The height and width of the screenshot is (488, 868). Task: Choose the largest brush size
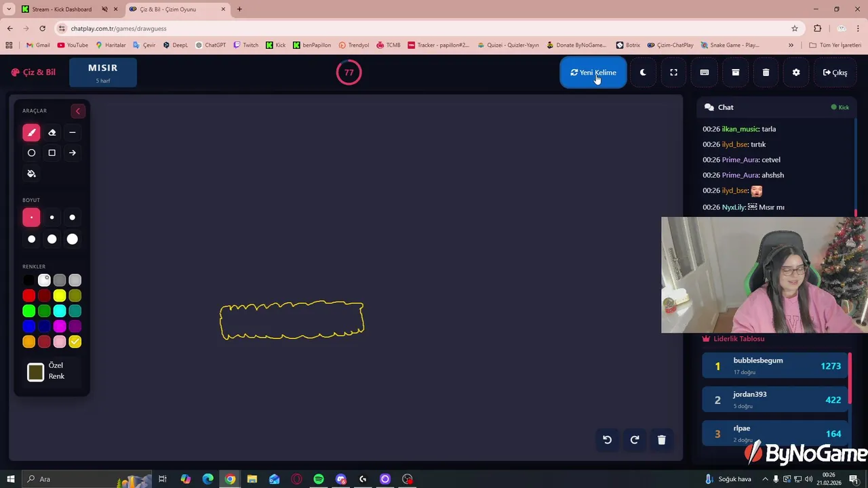[73, 239]
